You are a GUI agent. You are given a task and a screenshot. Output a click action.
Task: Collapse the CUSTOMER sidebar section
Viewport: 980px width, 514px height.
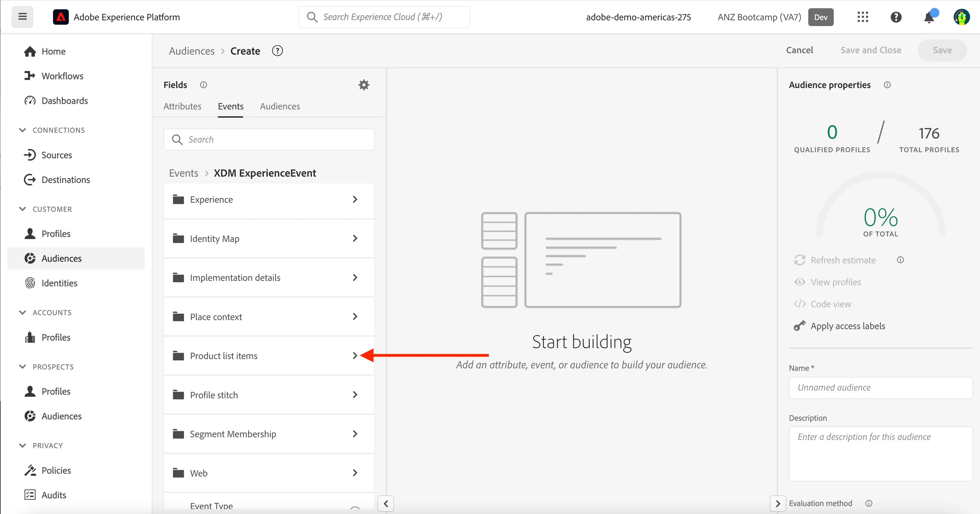coord(22,209)
